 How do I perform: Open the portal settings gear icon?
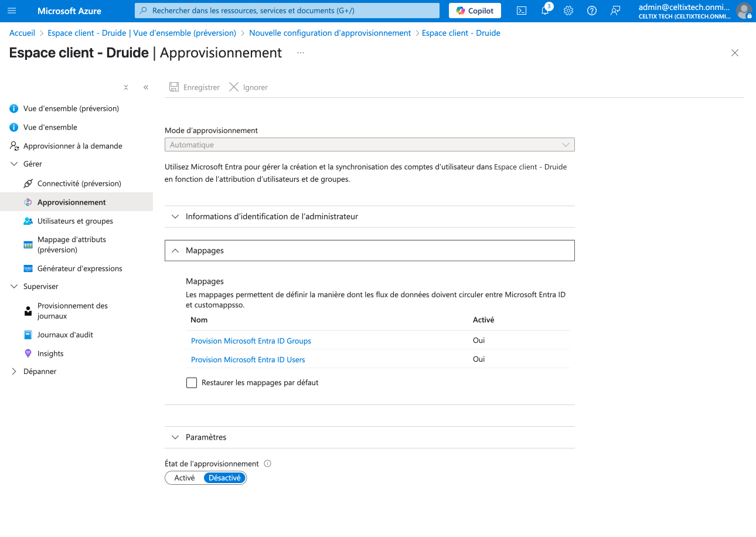click(568, 11)
